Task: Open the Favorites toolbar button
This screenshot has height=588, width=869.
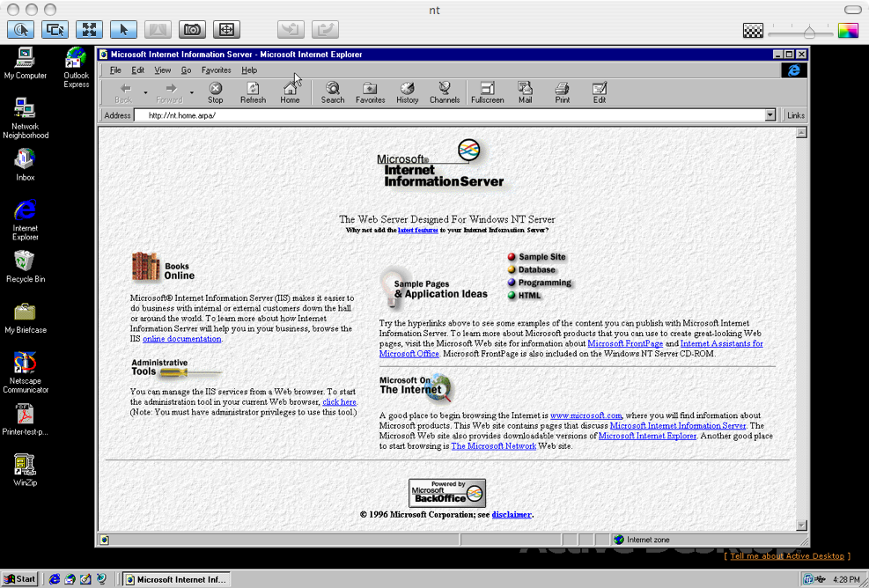Action: pyautogui.click(x=370, y=92)
